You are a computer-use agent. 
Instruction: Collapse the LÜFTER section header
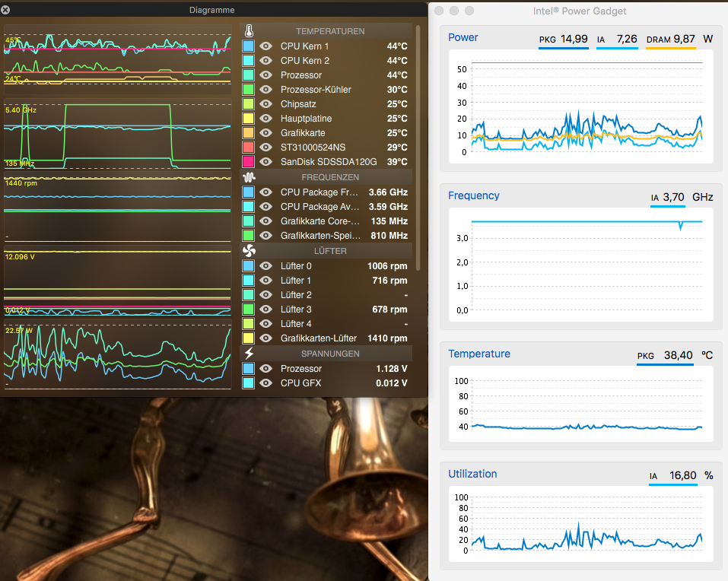coord(330,250)
